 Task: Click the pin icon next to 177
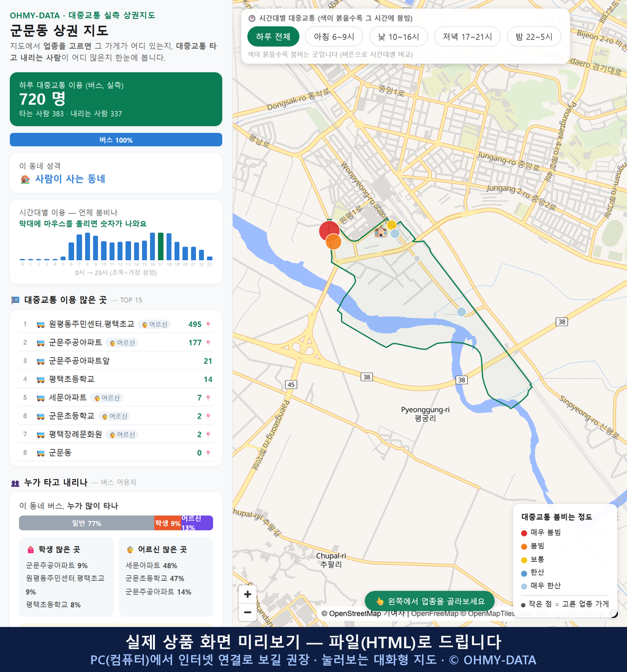click(208, 343)
